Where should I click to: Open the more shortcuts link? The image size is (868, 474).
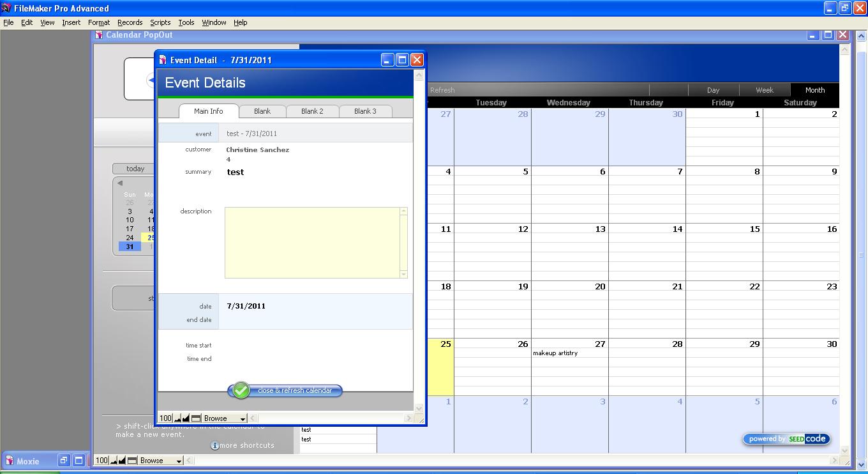click(x=247, y=446)
